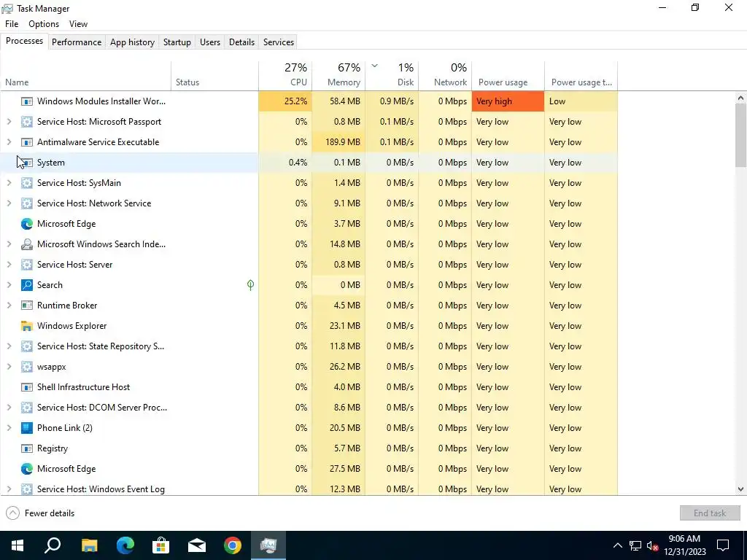Image resolution: width=747 pixels, height=560 pixels.
Task: Click the Search process magnifier icon
Action: [27, 285]
